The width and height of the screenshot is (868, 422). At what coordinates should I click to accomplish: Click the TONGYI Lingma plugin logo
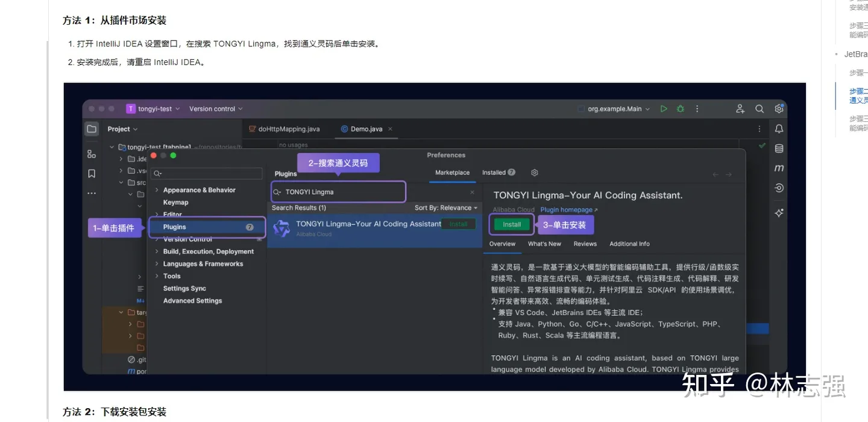[281, 228]
